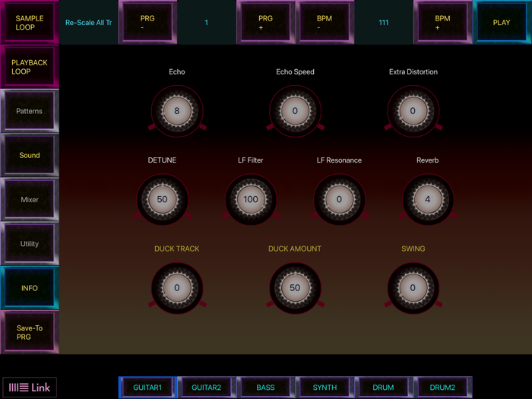
Task: Toggle the PLAYBACK LOOP button
Action: coord(30,67)
